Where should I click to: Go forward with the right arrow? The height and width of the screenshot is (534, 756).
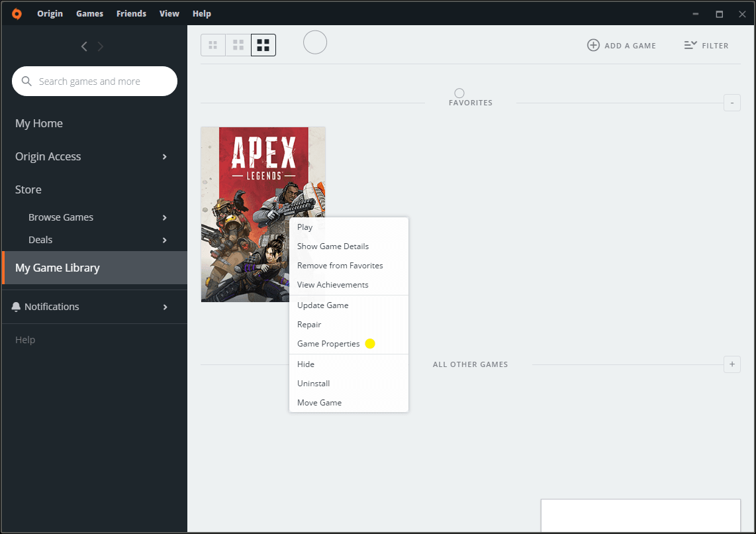pyautogui.click(x=100, y=46)
